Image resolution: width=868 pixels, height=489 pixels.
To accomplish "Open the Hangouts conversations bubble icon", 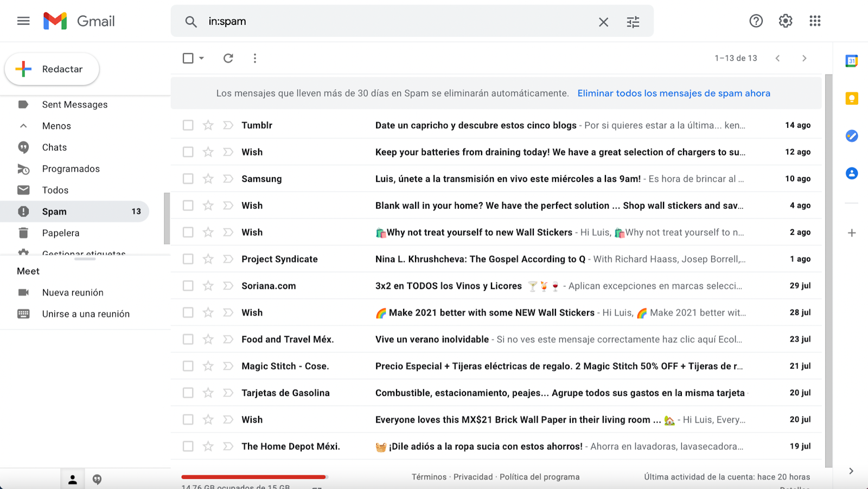I will point(97,479).
